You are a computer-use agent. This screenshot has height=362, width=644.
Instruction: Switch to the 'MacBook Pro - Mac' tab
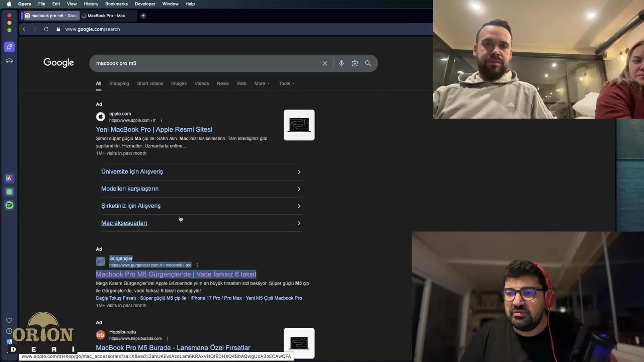pos(106,16)
